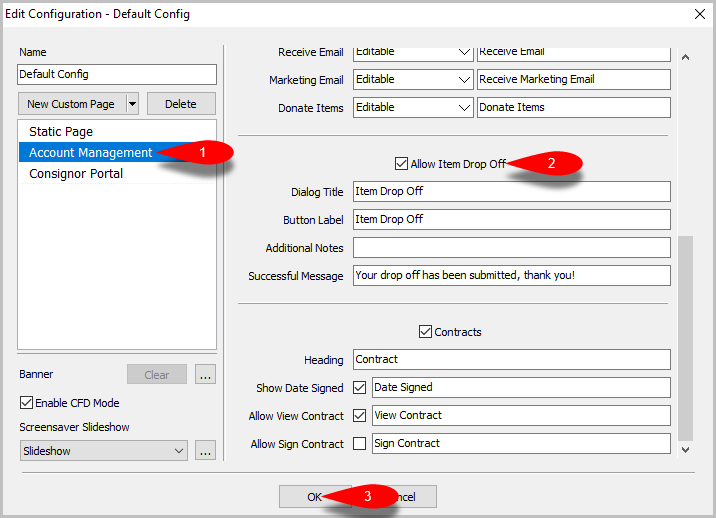
Task: Click the scrollbar up arrow
Action: [x=685, y=58]
